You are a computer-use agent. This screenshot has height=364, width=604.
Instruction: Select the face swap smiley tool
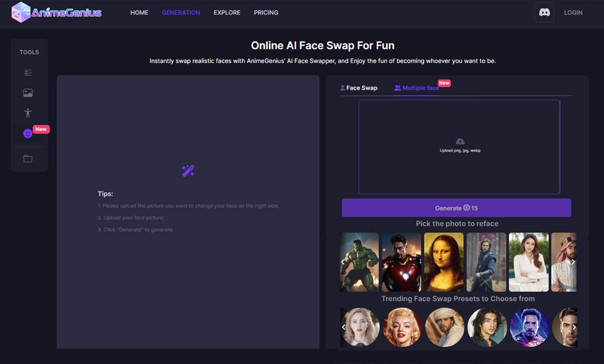pos(28,134)
